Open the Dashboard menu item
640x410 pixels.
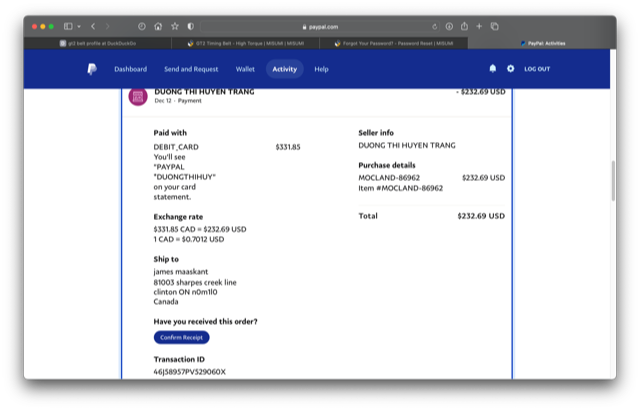click(131, 69)
